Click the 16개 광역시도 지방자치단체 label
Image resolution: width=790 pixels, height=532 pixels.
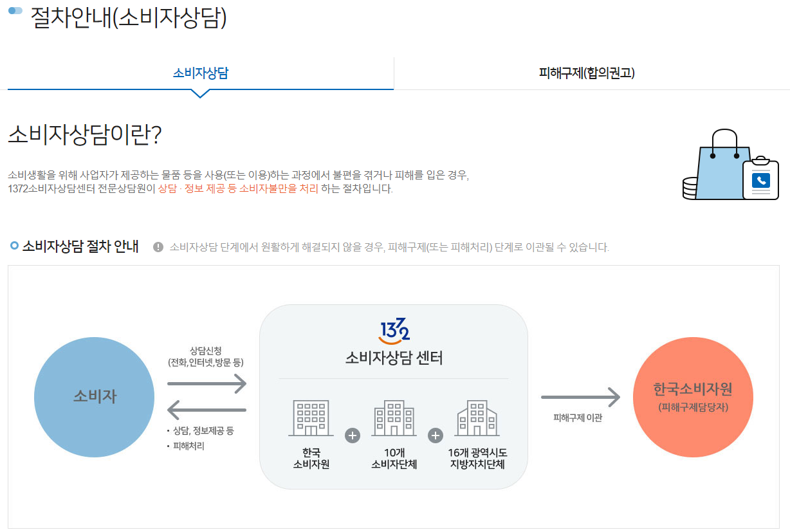478,459
